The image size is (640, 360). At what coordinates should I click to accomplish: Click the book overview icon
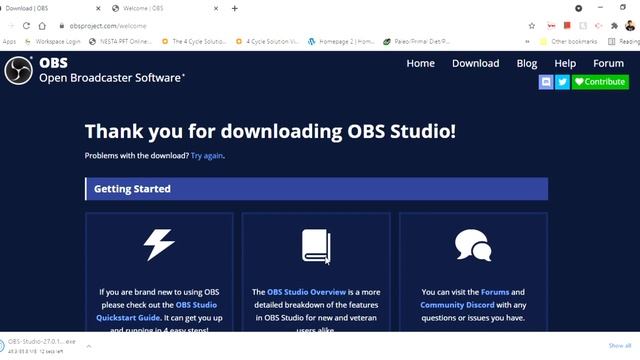tap(316, 246)
